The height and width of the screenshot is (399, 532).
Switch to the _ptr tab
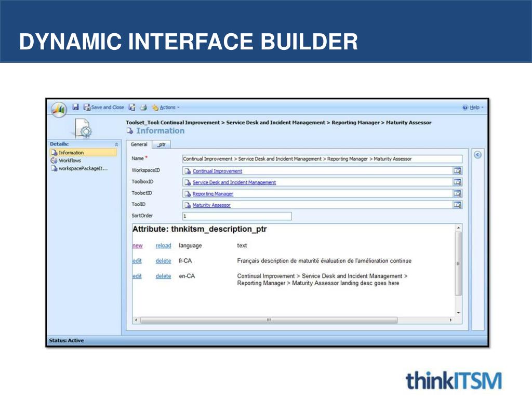click(x=161, y=144)
